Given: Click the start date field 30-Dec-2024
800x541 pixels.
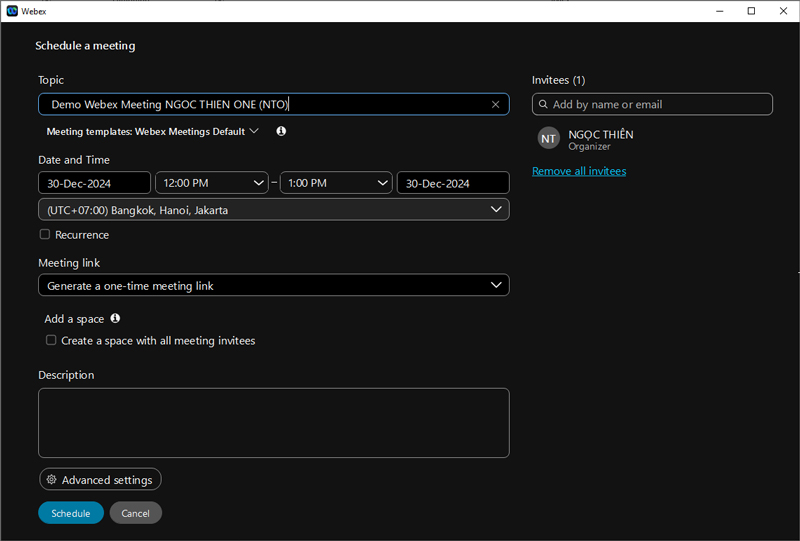Looking at the screenshot, I should coord(94,183).
